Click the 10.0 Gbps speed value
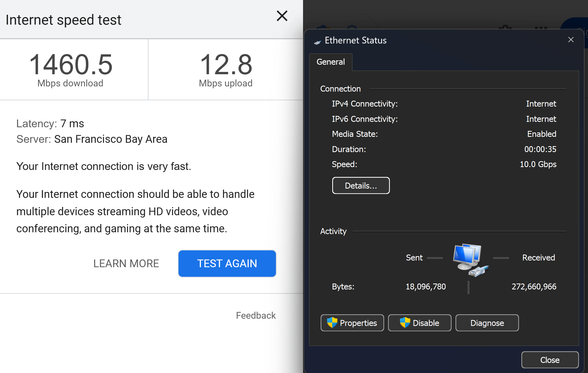The height and width of the screenshot is (373, 588). [x=538, y=164]
